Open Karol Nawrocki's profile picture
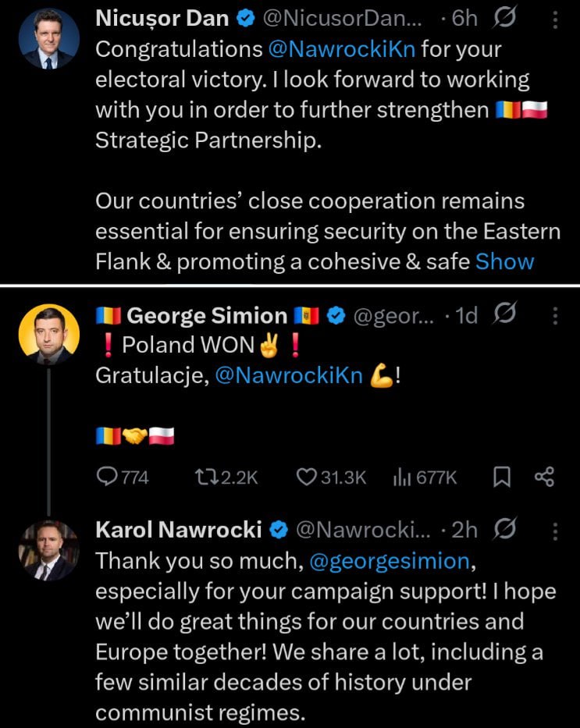Screen dimensions: 580x728 (48, 550)
